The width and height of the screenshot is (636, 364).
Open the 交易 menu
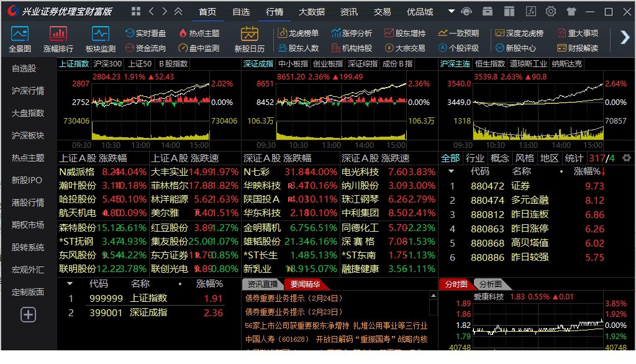pos(382,12)
